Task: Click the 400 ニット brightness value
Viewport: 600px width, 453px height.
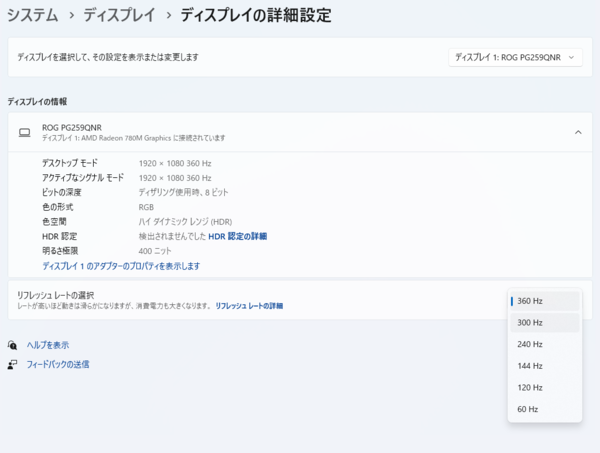Action: pos(155,251)
